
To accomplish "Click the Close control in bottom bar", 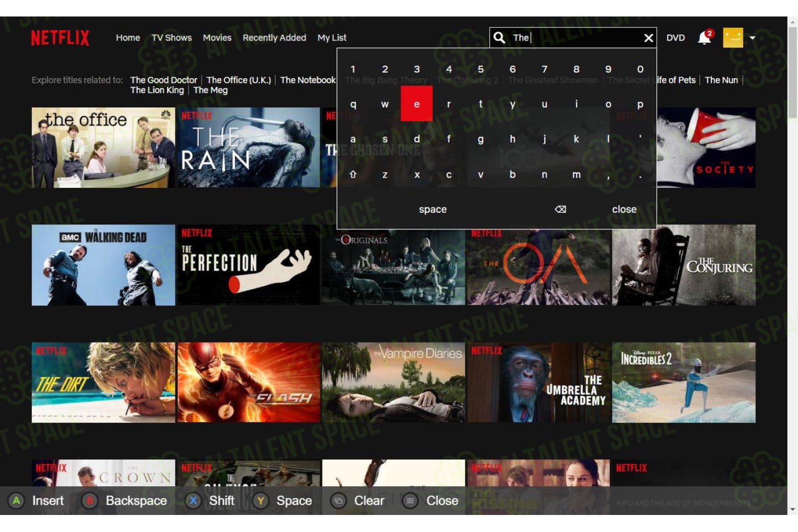I will (x=431, y=501).
